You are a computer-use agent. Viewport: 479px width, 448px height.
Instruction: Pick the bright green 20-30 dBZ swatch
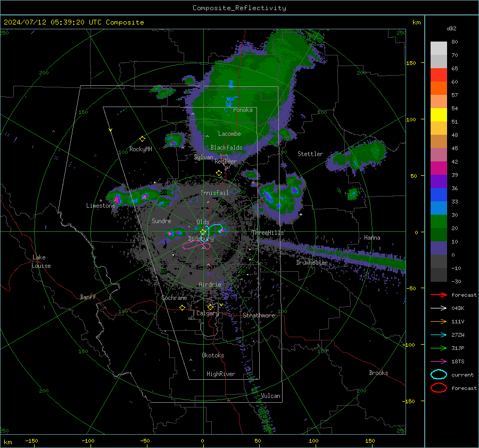439,222
